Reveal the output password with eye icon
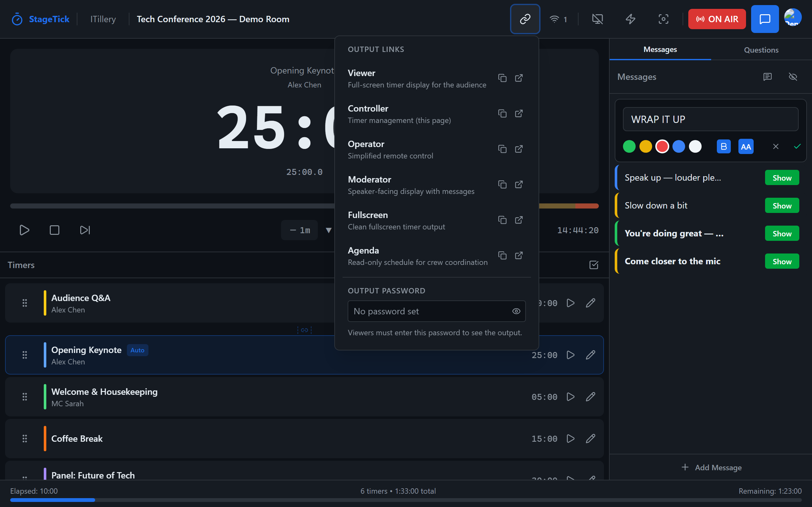The height and width of the screenshot is (507, 812). [x=516, y=311]
